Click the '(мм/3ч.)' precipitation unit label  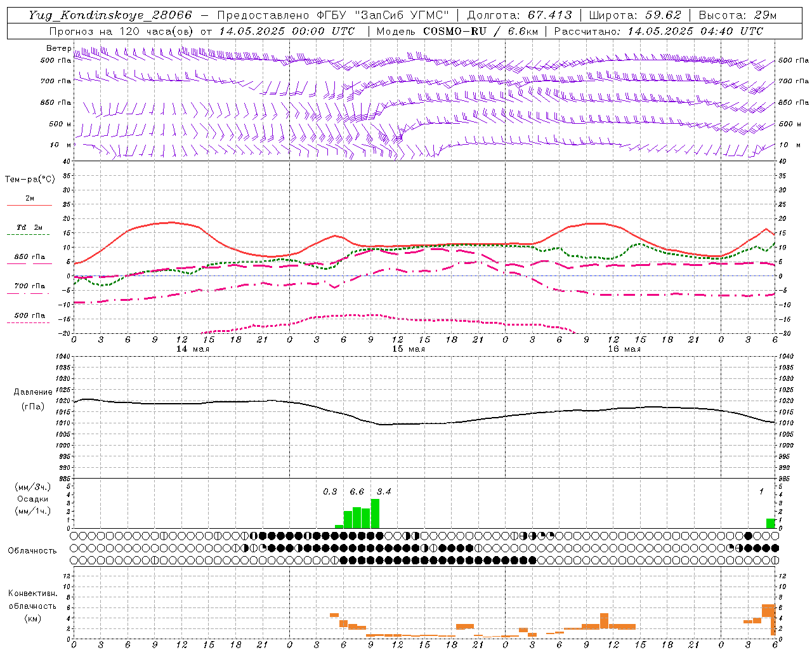(x=33, y=487)
